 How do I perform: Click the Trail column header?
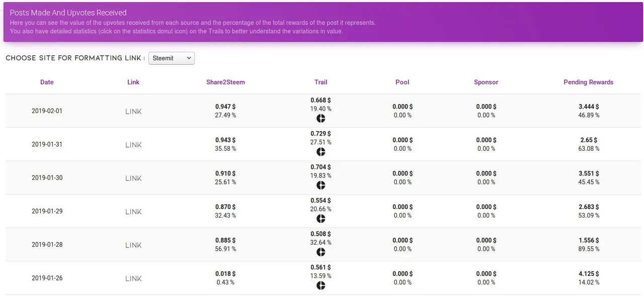pos(321,82)
